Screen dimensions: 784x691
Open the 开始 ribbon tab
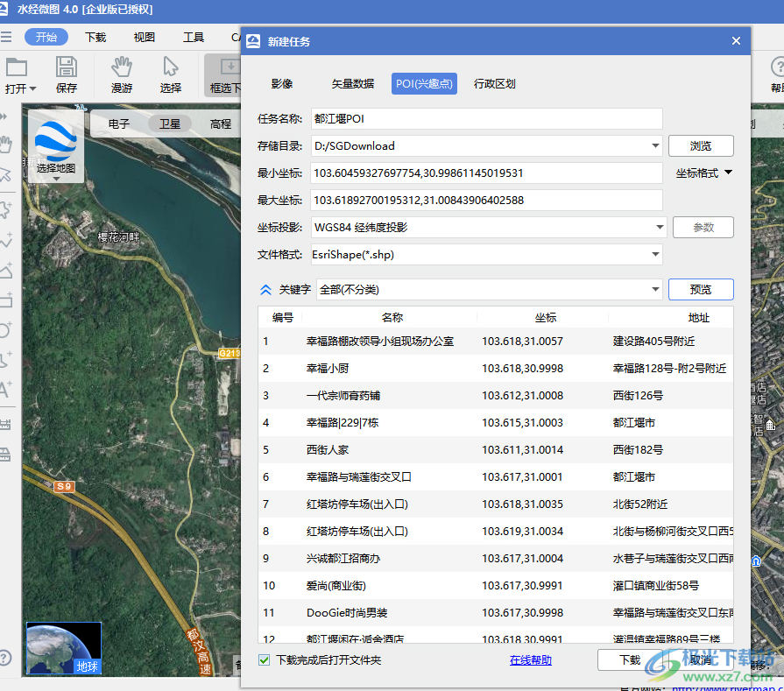46,37
